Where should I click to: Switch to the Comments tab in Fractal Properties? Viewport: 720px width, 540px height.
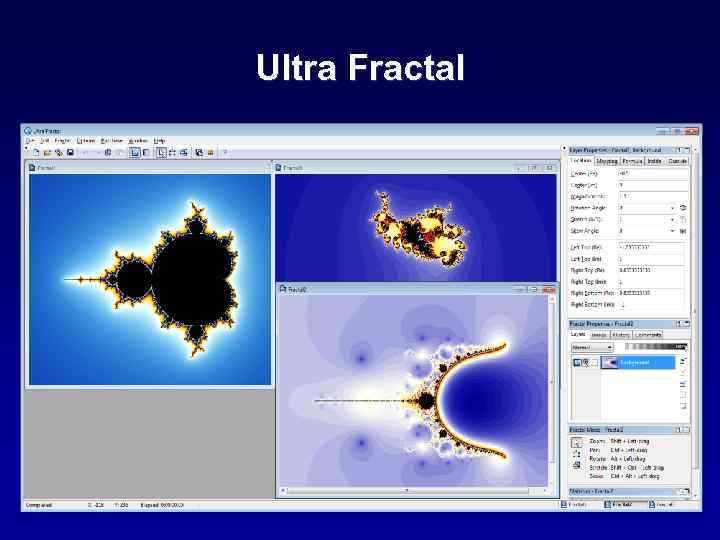pos(648,335)
